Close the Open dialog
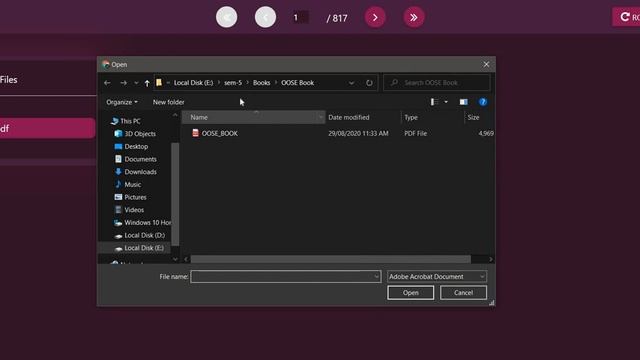This screenshot has height=360, width=640. pyautogui.click(x=486, y=64)
